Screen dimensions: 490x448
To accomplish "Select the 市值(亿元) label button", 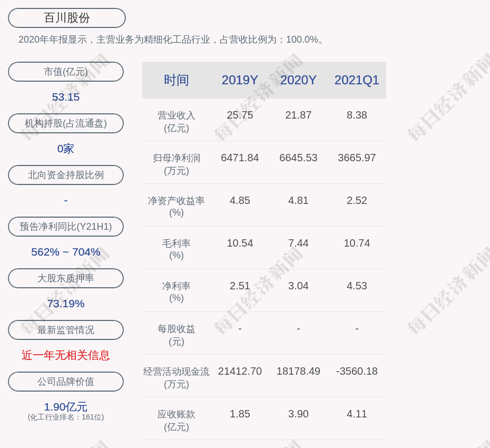I will (66, 72).
